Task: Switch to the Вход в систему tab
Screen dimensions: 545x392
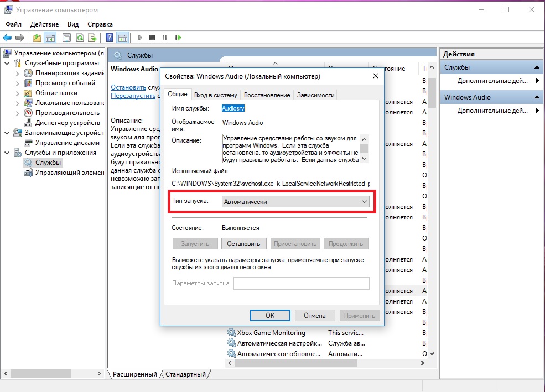Action: coord(215,95)
